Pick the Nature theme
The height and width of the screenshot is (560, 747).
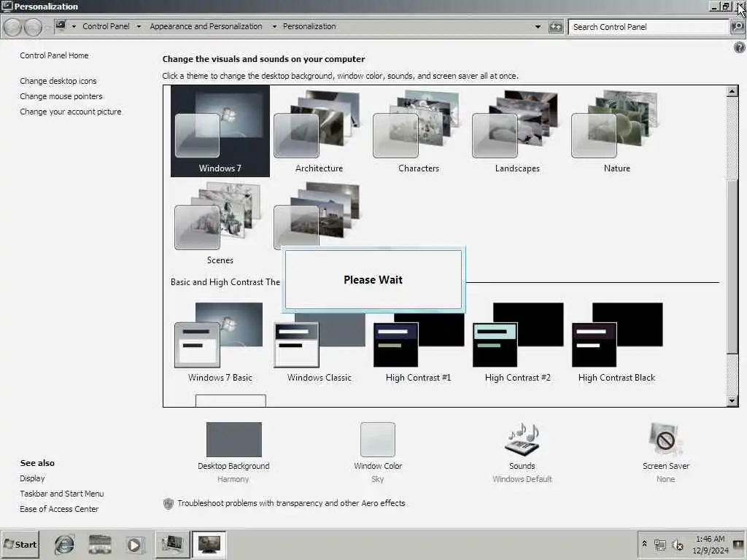click(x=616, y=131)
